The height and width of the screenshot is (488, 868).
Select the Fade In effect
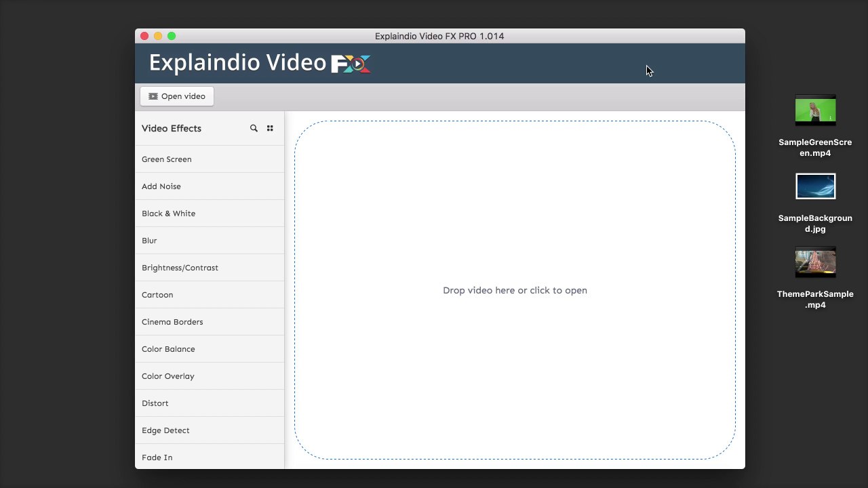click(210, 457)
